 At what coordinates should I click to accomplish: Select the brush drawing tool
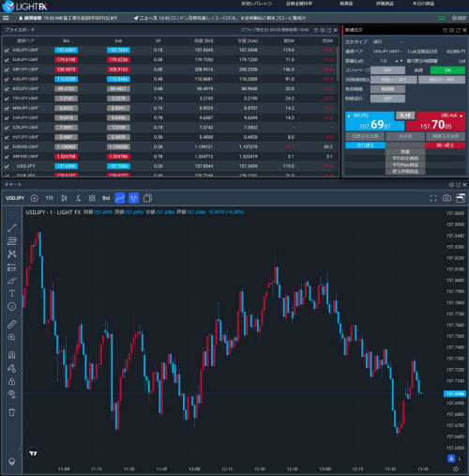(x=12, y=281)
